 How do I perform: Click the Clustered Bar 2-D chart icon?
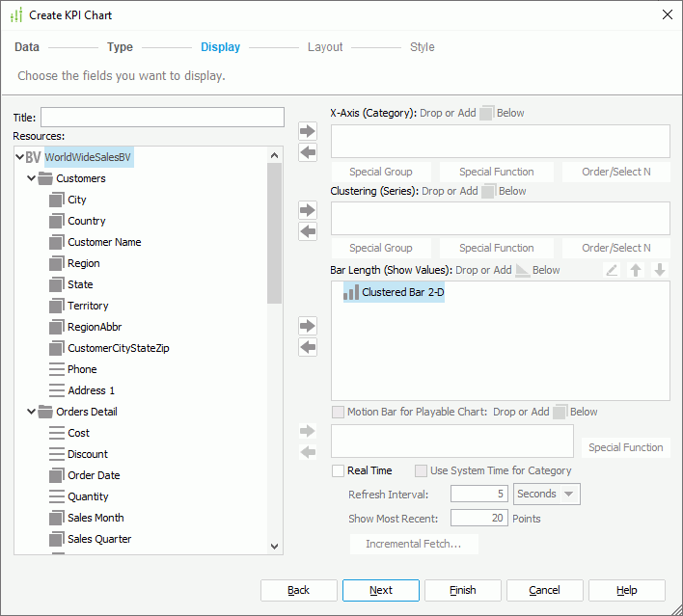tap(351, 292)
